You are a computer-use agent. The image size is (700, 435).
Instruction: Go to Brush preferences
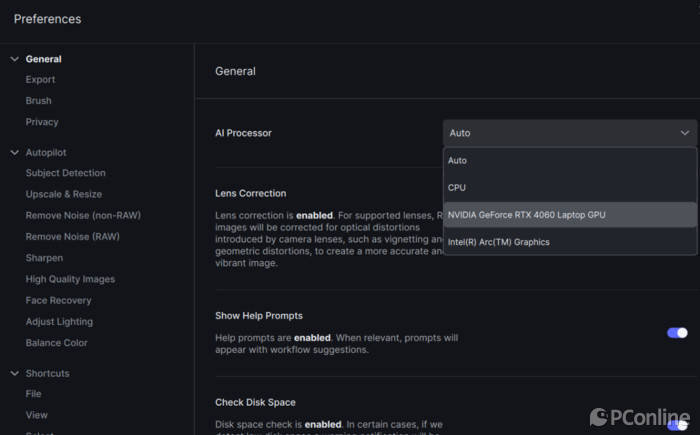pyautogui.click(x=39, y=101)
